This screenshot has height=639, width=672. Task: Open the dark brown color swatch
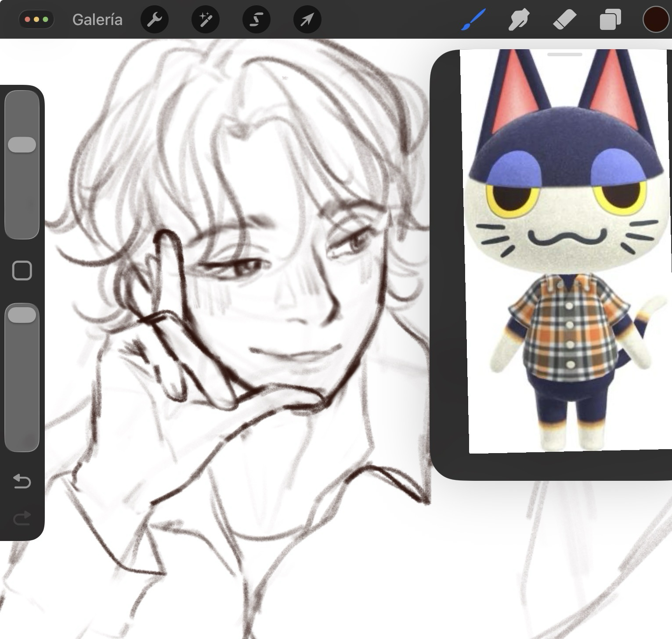655,20
